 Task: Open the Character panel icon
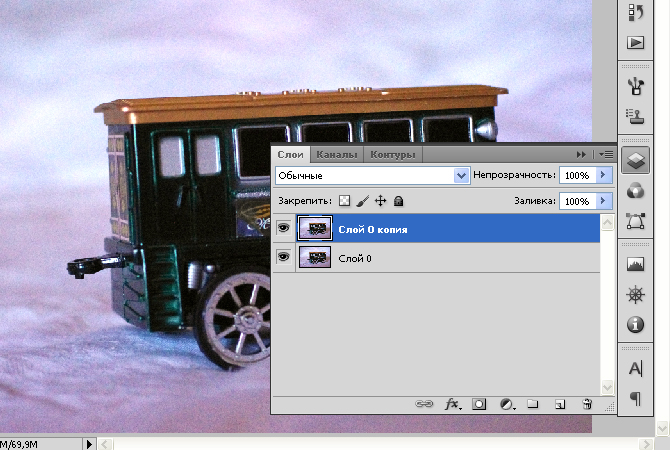click(x=635, y=368)
